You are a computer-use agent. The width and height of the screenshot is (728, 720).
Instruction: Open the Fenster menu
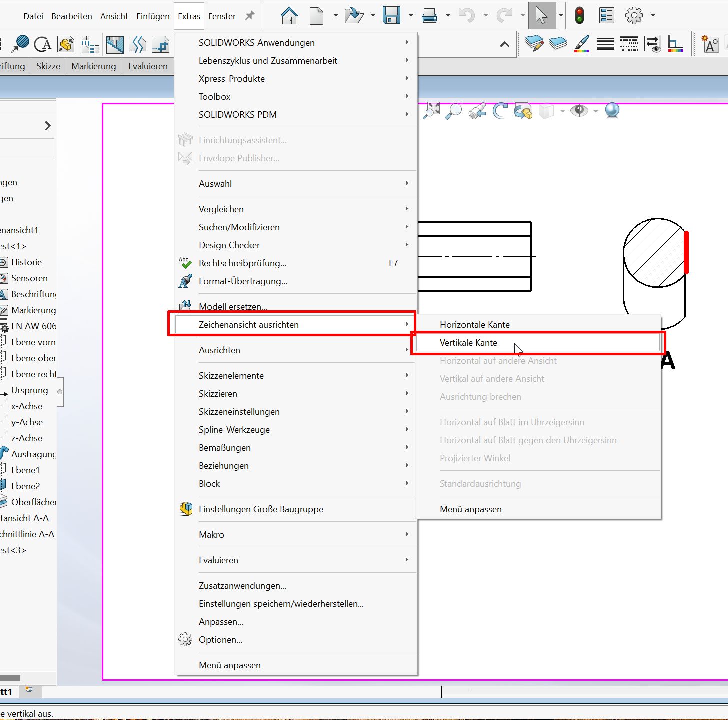[222, 16]
